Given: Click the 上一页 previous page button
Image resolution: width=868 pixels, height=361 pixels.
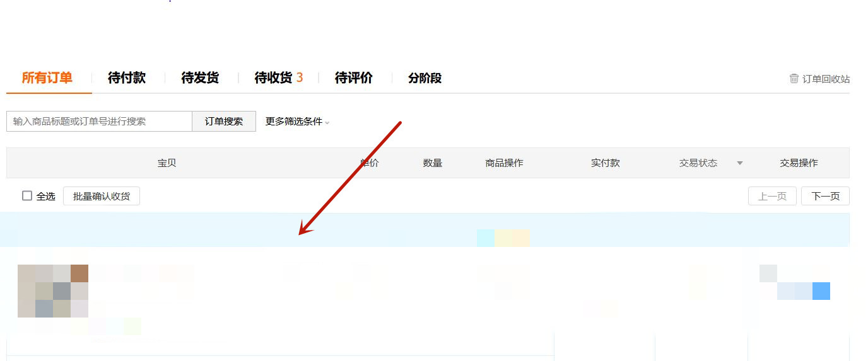Looking at the screenshot, I should click(772, 196).
